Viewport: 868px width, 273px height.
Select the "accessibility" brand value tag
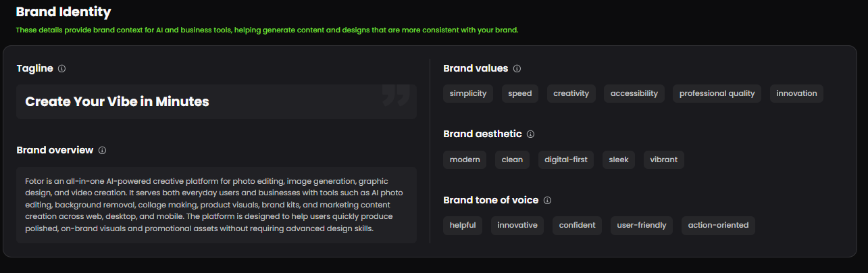click(x=634, y=93)
